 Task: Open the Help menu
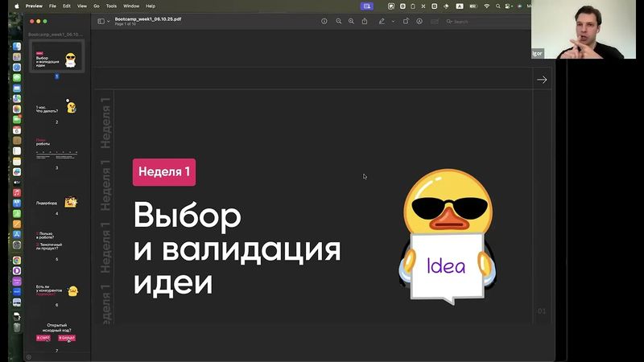click(151, 6)
